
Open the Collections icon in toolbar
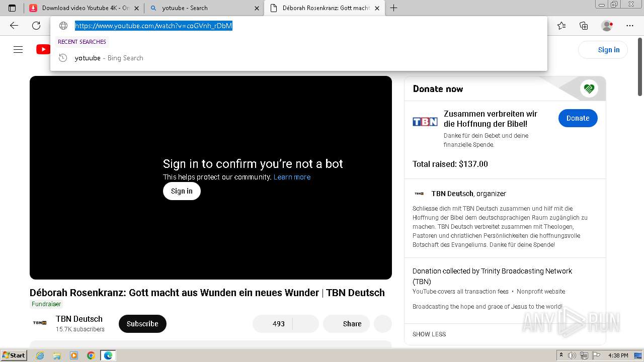coord(584,26)
